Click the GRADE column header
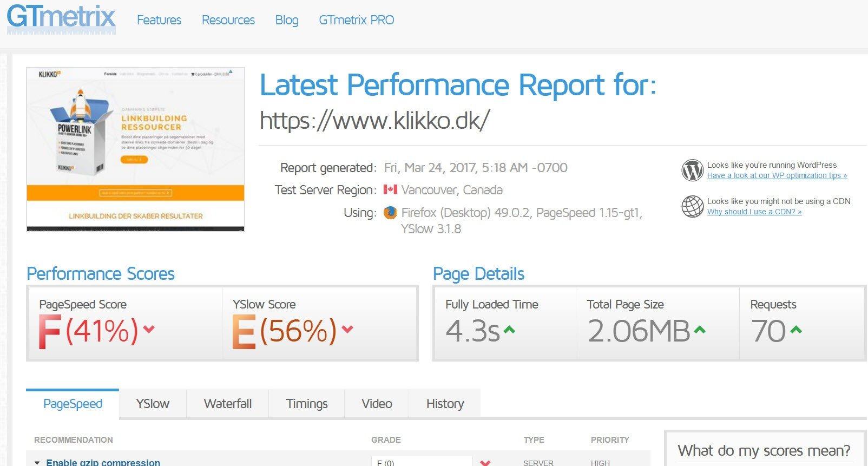The height and width of the screenshot is (466, 868). tap(386, 439)
